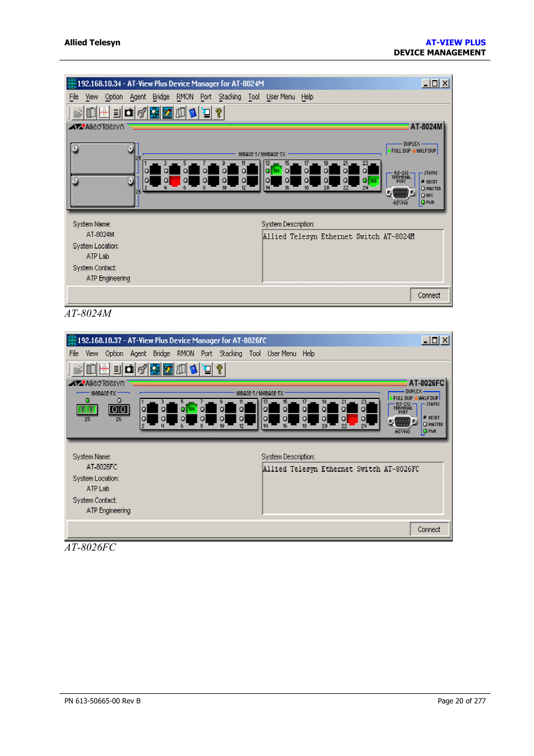Select green fiber port 25 on AT-8026FC
The image size is (534, 756).
[87, 410]
